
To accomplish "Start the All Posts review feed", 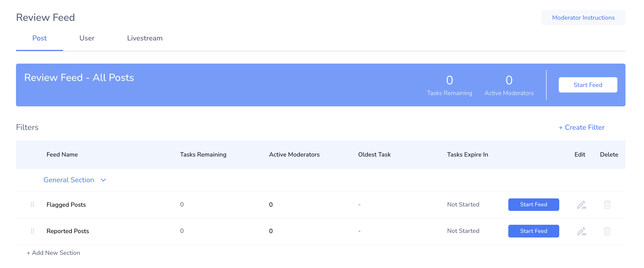I will tap(587, 85).
